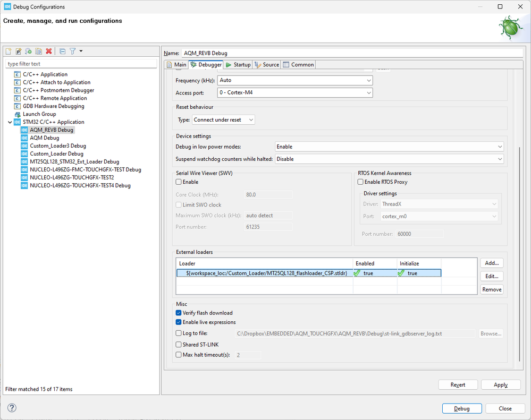Viewport: 531px width, 420px height.
Task: Open Reset behaviour Type dropdown
Action: (x=223, y=119)
